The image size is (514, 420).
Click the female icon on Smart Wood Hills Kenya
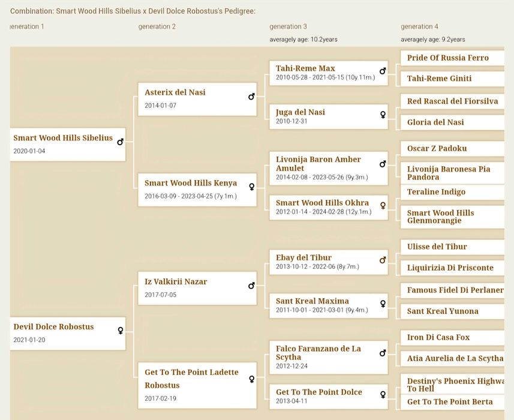click(x=251, y=187)
